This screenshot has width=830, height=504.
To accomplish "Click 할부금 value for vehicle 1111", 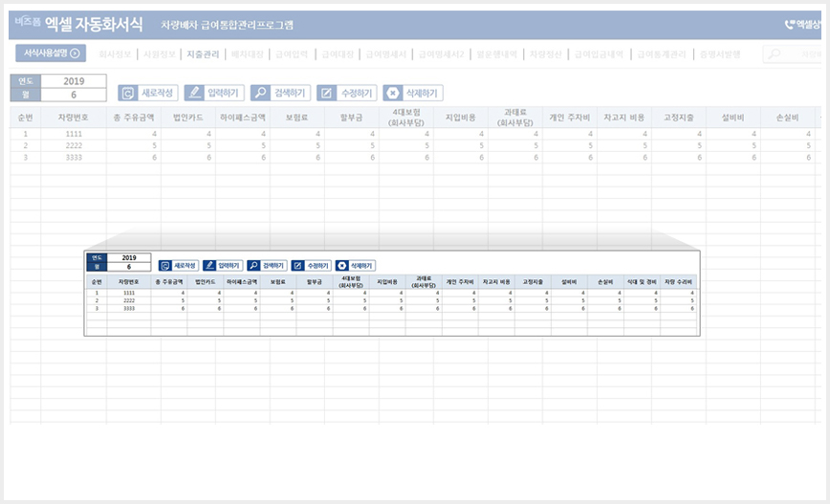I will pyautogui.click(x=352, y=134).
